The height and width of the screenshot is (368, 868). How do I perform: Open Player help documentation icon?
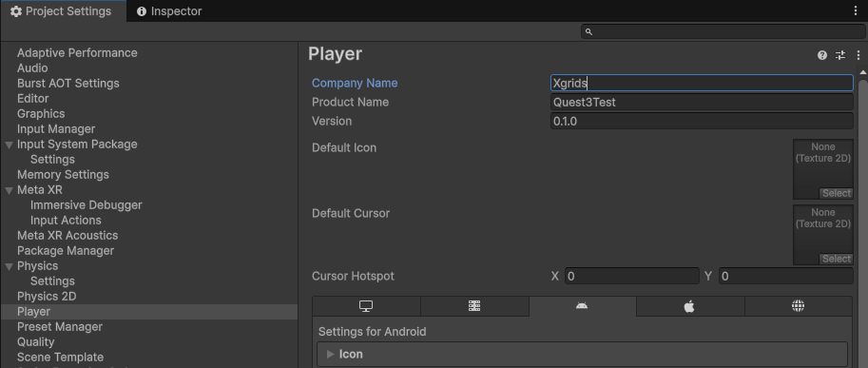(x=822, y=55)
